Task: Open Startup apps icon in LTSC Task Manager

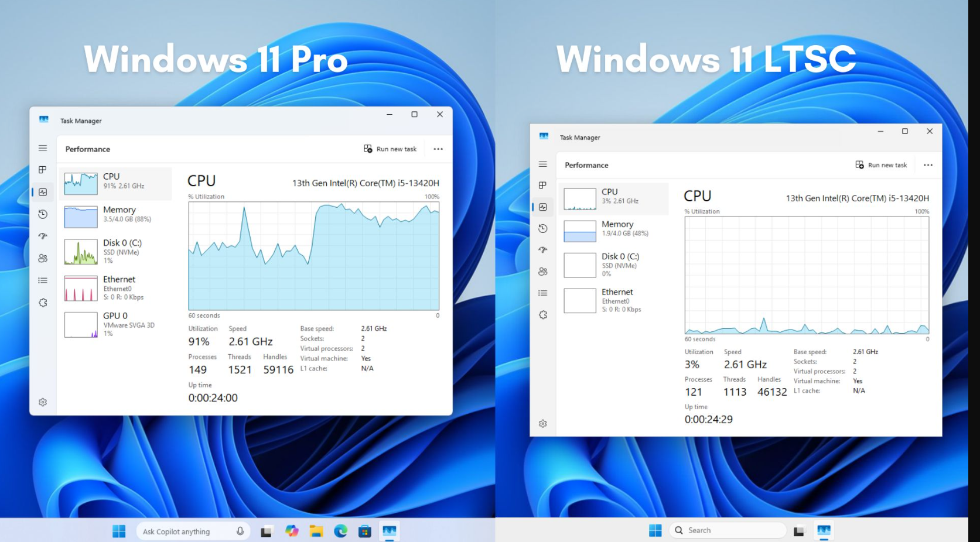Action: 543,250
